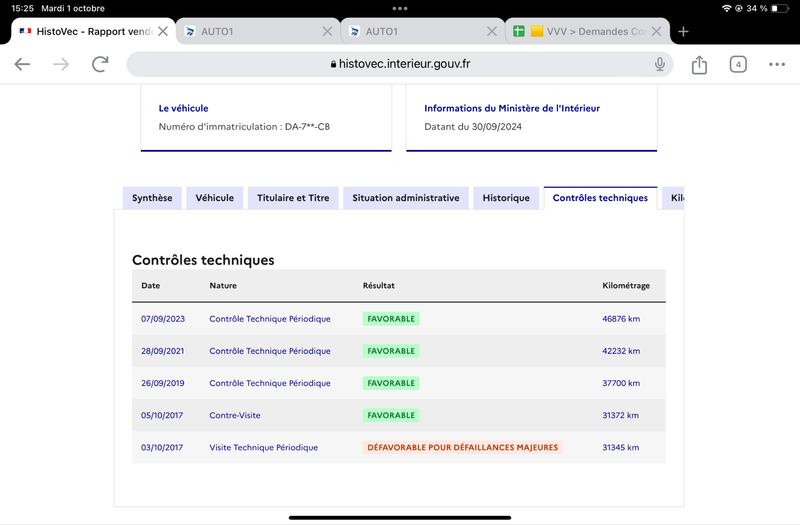Open the browser three-dot menu
The width and height of the screenshot is (800, 525).
coord(777,64)
